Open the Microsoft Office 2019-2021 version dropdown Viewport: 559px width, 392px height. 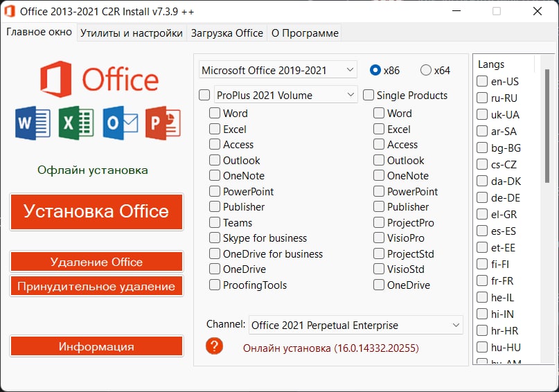[x=278, y=70]
